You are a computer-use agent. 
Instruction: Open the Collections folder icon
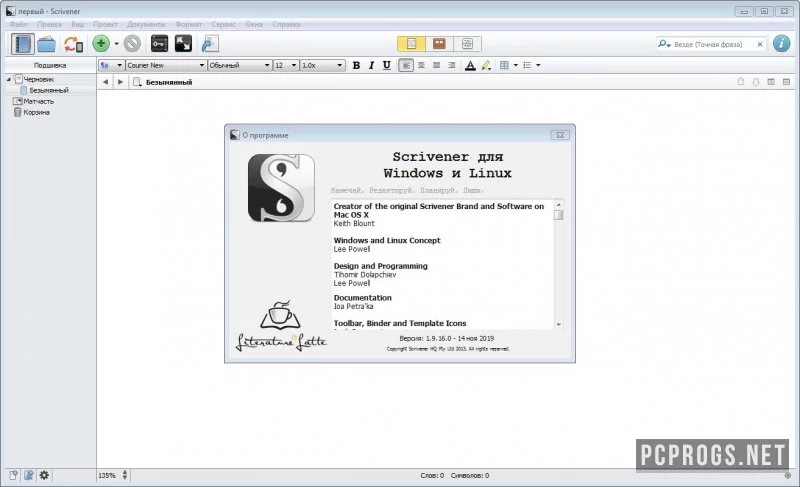(x=46, y=44)
